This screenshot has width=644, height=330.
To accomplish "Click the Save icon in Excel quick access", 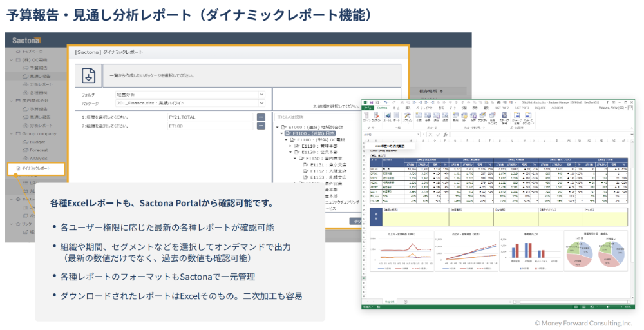I will point(371,102).
